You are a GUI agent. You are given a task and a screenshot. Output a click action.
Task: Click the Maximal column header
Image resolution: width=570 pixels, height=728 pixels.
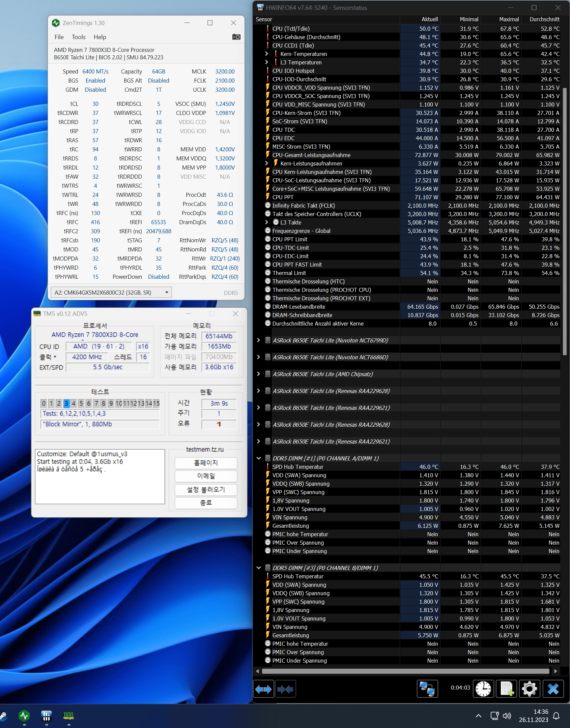coord(501,20)
